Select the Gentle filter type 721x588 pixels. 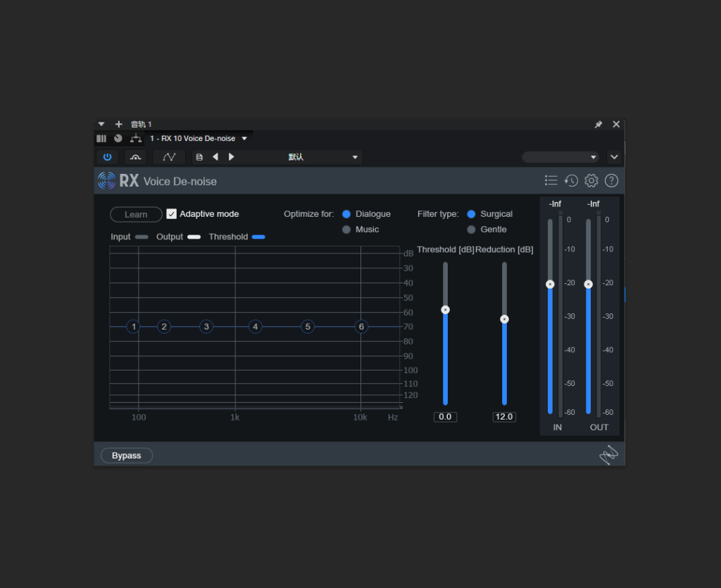click(x=471, y=230)
